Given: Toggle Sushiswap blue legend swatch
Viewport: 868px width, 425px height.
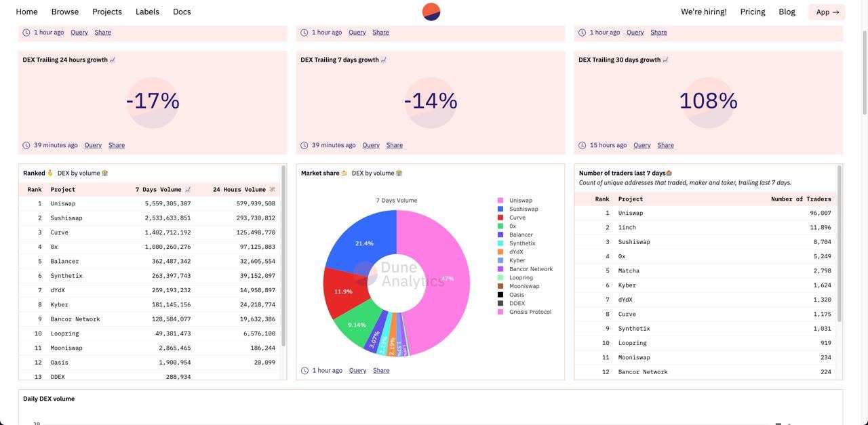Looking at the screenshot, I should [500, 209].
